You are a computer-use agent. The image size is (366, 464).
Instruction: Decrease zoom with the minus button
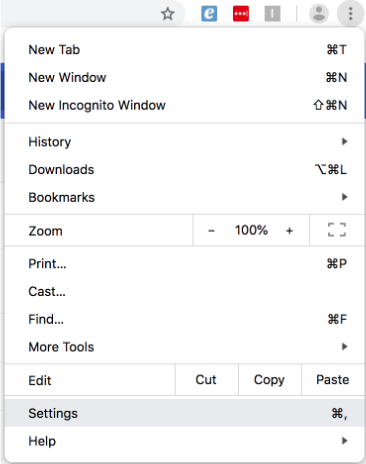click(211, 230)
